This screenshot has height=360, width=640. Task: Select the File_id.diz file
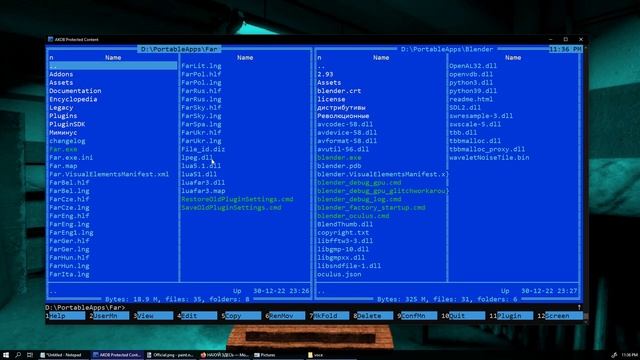pos(203,149)
